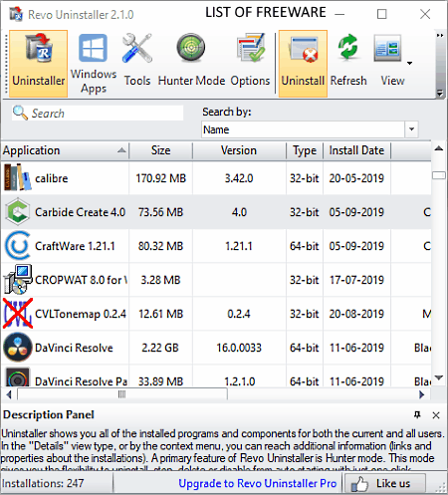Click the Installations: 247 status text
Viewport: 448px width, 495px height.
click(x=43, y=483)
